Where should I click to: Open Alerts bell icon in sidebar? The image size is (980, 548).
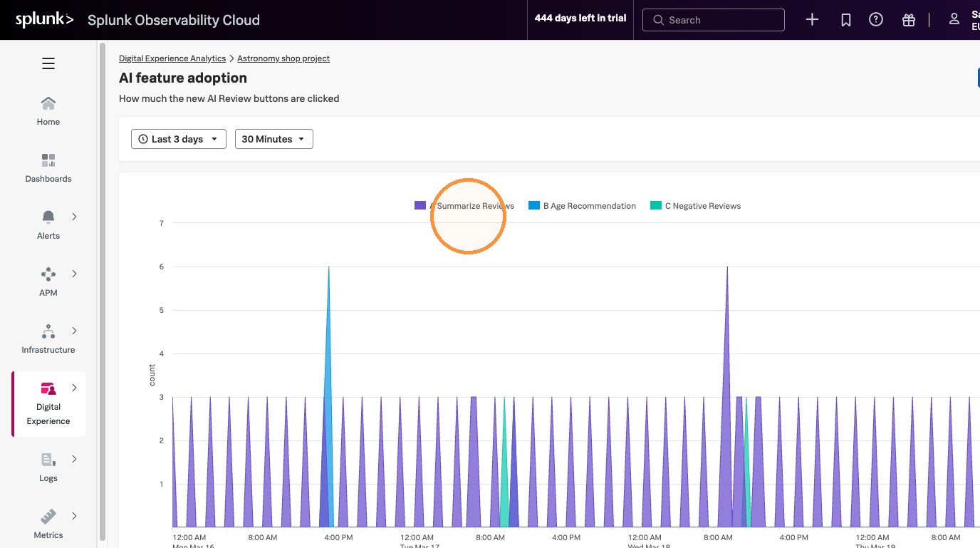(48, 217)
